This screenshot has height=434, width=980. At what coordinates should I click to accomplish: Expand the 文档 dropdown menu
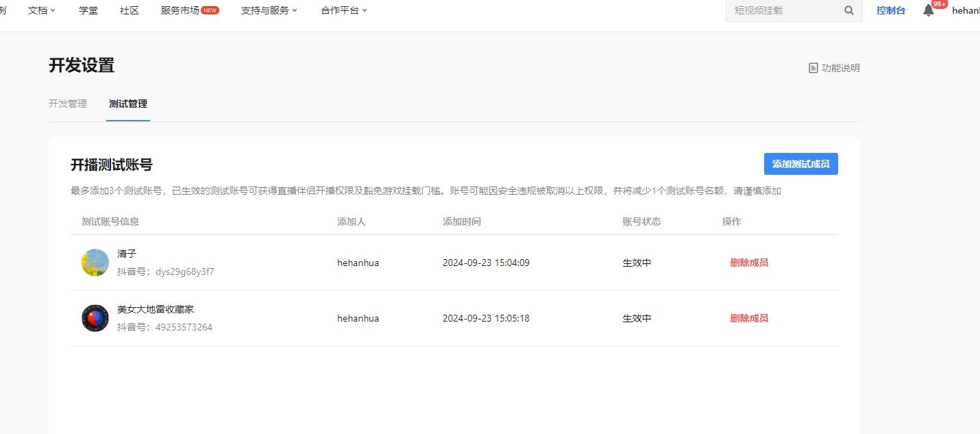pos(42,10)
